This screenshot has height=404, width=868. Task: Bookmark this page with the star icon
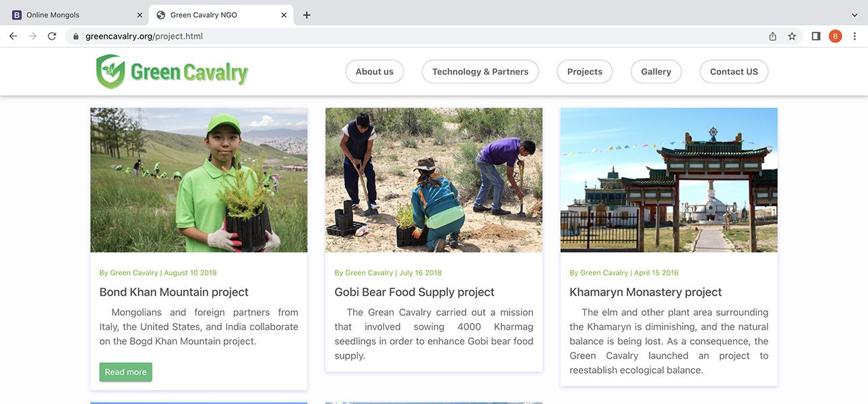pos(792,36)
